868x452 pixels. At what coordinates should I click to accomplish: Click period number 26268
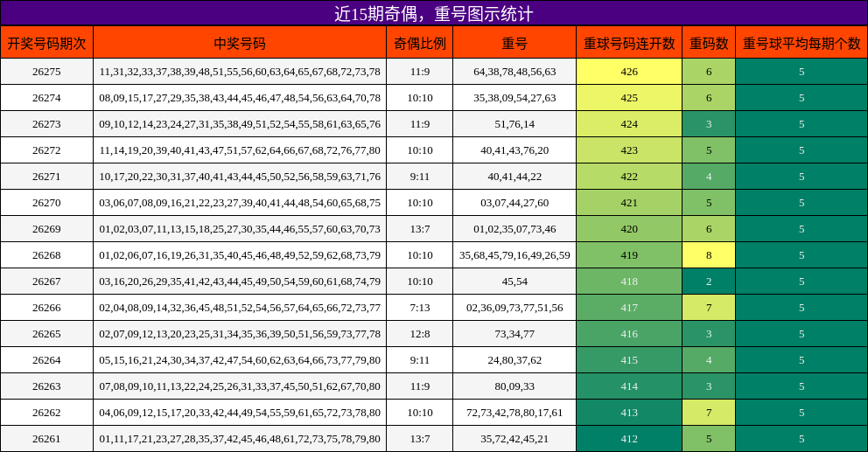pyautogui.click(x=46, y=255)
